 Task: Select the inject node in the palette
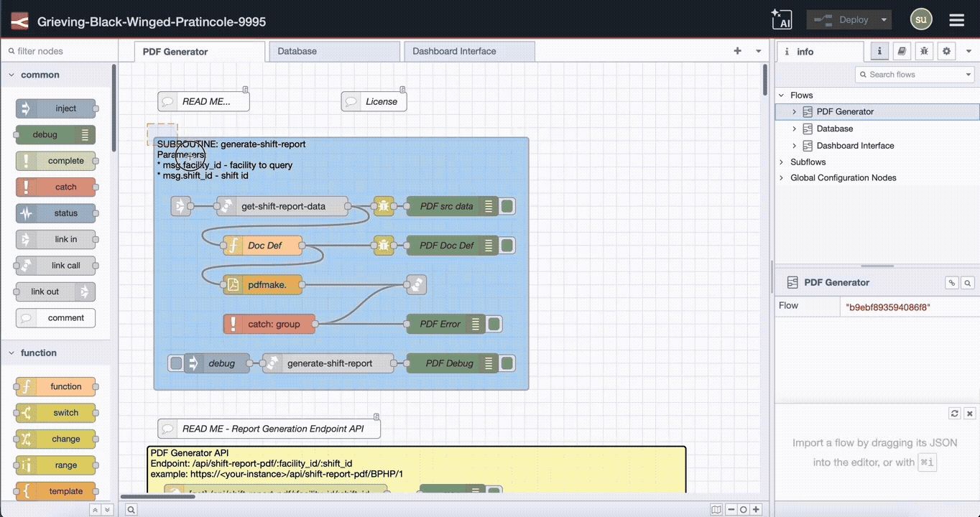click(55, 108)
